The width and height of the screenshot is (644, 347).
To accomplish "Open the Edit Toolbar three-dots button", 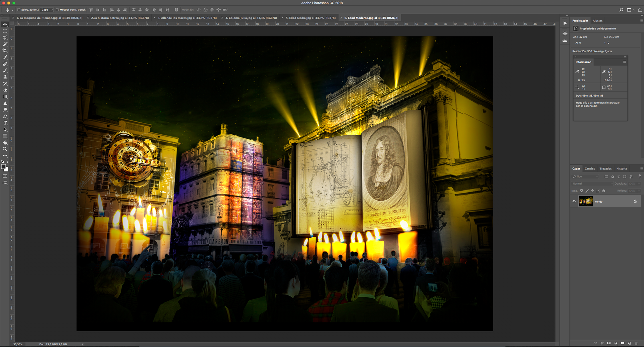I will click(5, 156).
